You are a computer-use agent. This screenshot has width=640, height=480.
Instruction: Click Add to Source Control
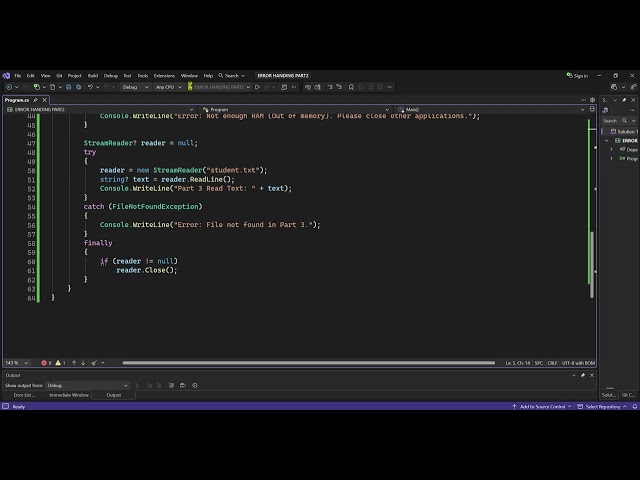tap(542, 407)
